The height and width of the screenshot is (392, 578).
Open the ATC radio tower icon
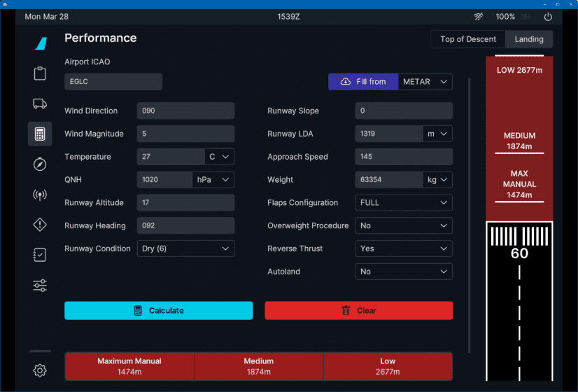point(40,195)
